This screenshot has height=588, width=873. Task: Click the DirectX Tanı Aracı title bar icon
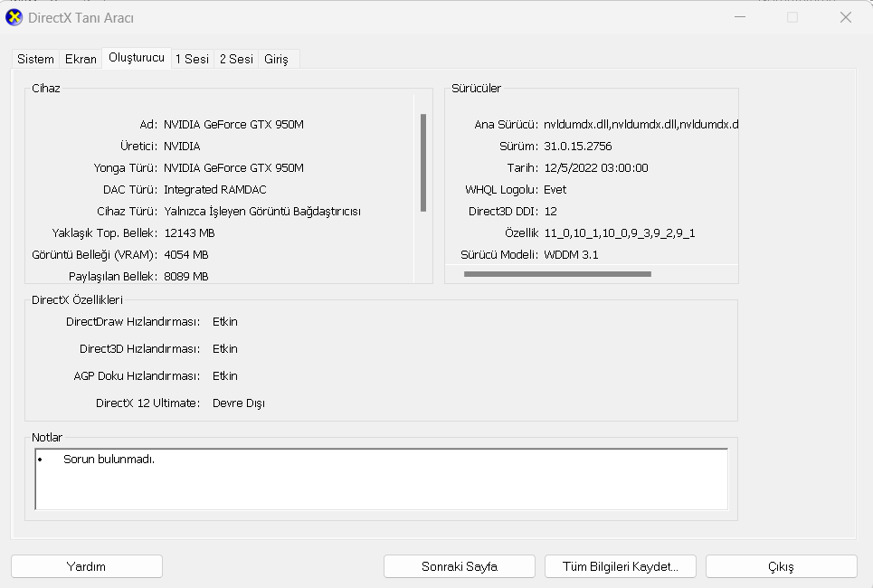(x=14, y=18)
